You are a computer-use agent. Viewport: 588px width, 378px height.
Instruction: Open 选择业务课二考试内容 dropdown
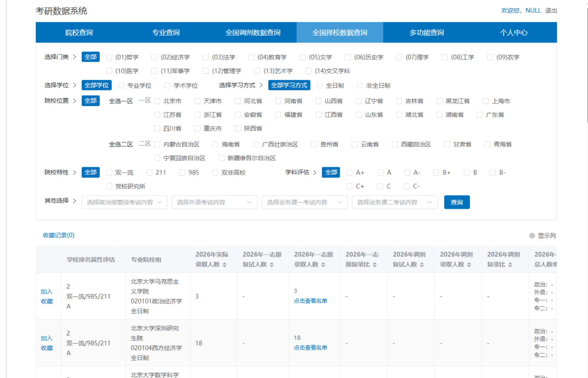pyautogui.click(x=395, y=202)
